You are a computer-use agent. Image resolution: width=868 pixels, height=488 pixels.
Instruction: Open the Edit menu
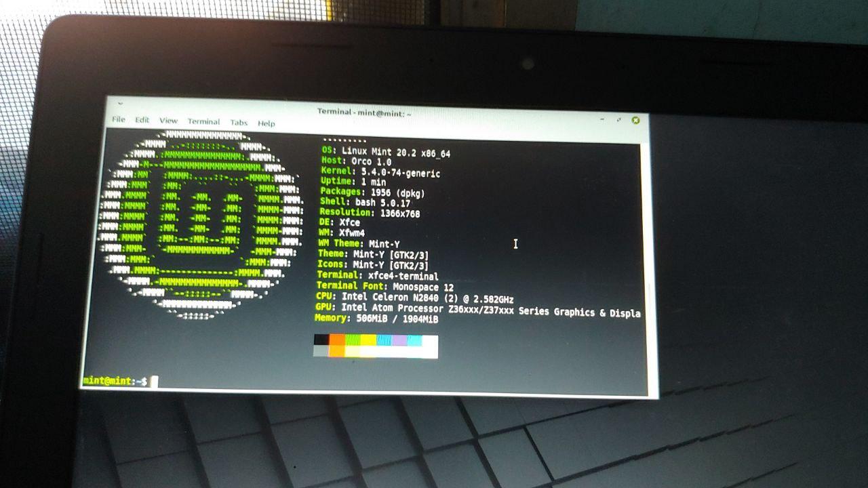142,120
